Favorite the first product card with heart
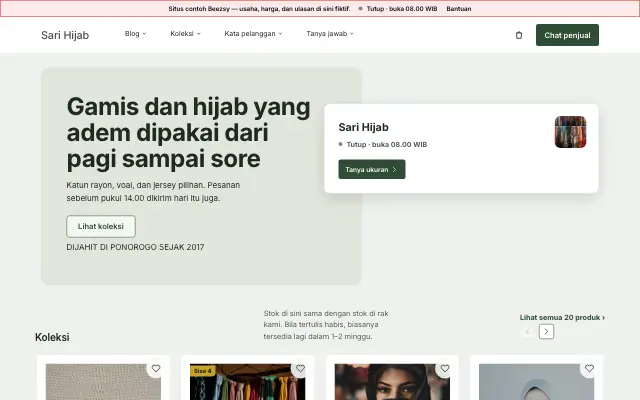The height and width of the screenshot is (400, 640). tap(156, 369)
